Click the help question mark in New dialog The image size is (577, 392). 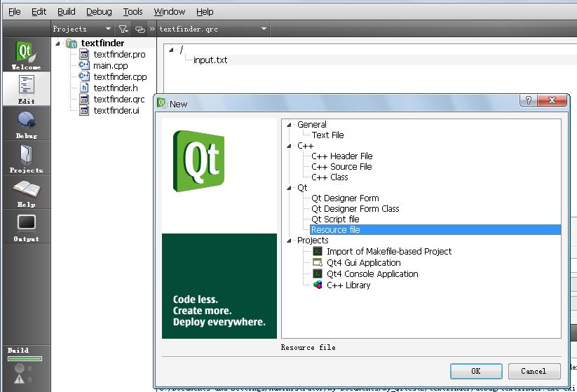[529, 100]
